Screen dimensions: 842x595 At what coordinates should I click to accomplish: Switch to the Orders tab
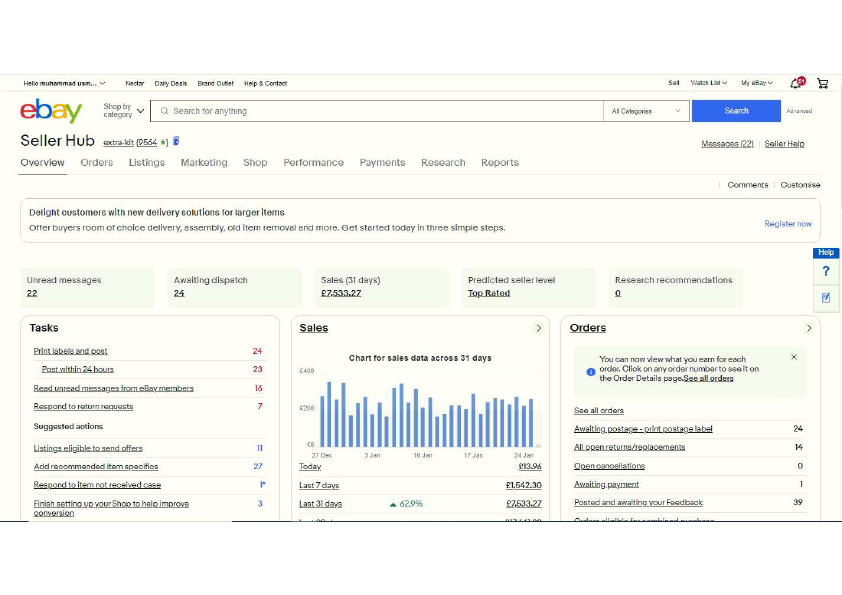(x=97, y=163)
